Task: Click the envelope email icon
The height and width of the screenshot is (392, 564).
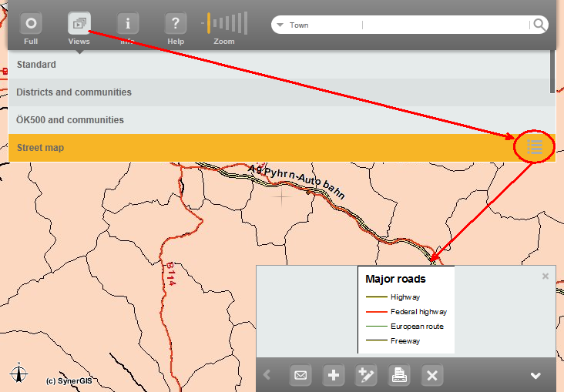Action: coord(300,375)
